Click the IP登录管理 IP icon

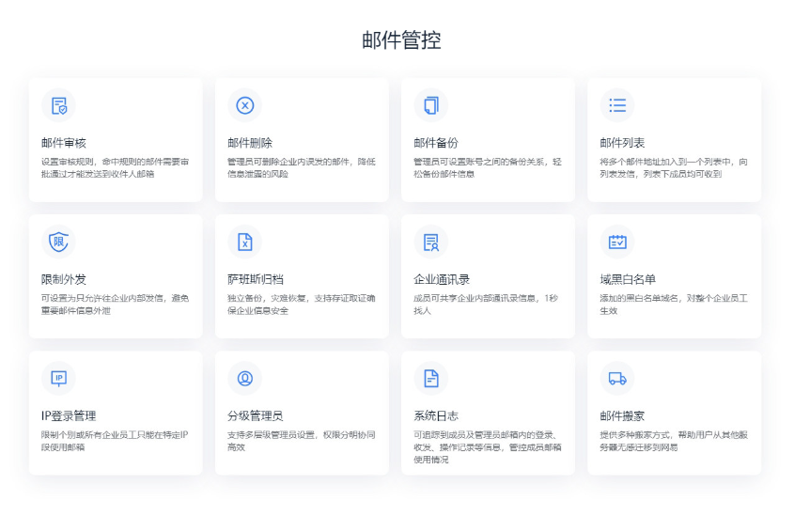click(58, 378)
